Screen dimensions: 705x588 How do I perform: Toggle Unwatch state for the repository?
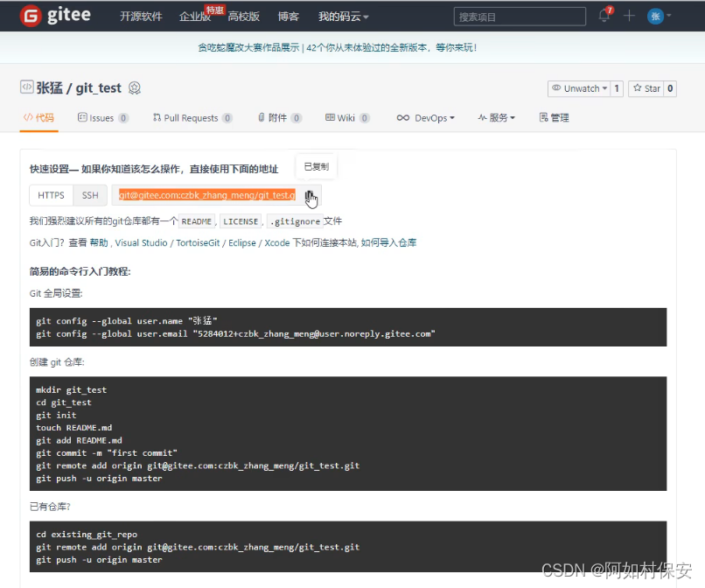pos(579,87)
